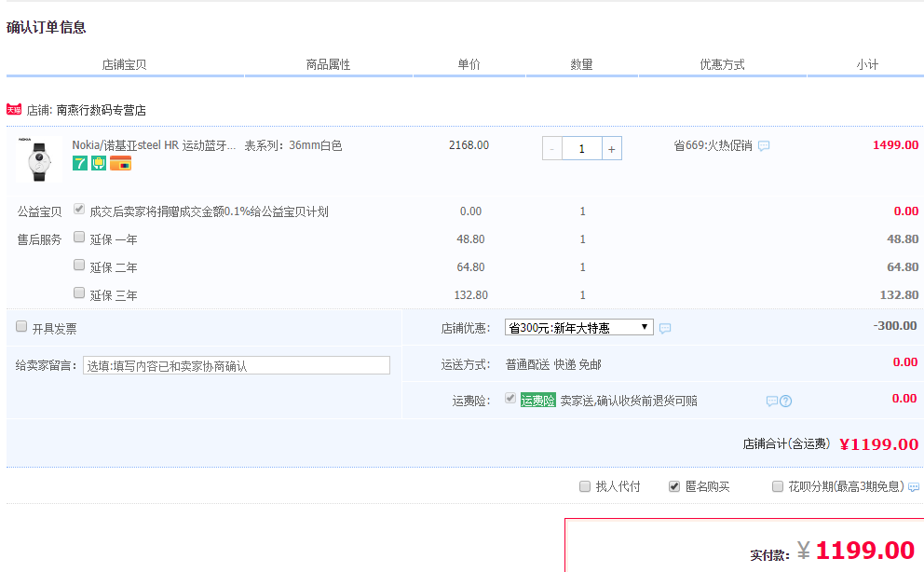Screen dimensions: 924x572
Task: Click the 小计 column header
Action: (867, 65)
